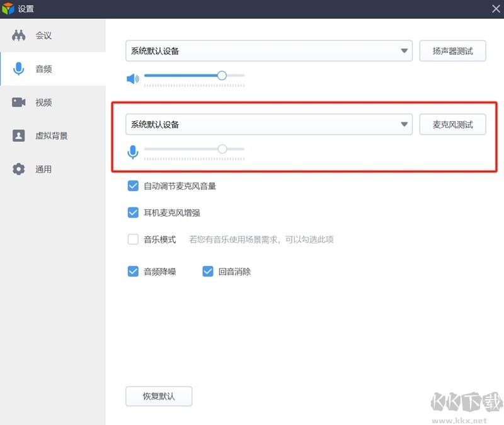Click the microphone volume slider handle
The height and width of the screenshot is (425, 504).
pyautogui.click(x=222, y=149)
